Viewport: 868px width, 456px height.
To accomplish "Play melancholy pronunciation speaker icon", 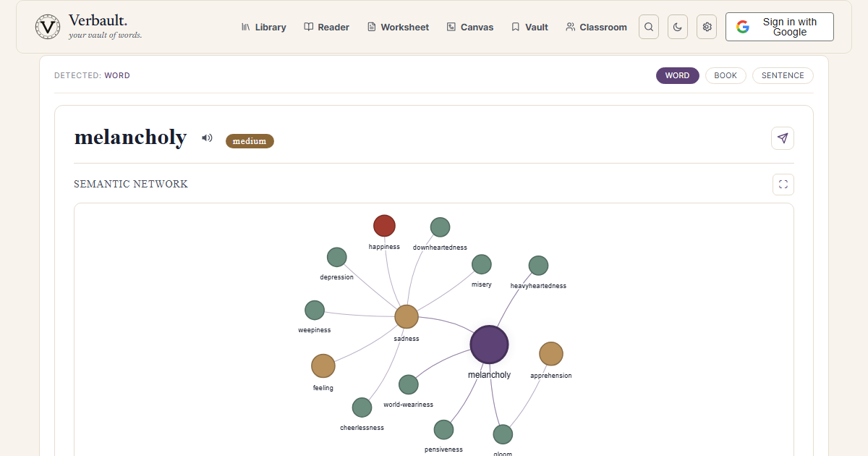I will pos(207,138).
